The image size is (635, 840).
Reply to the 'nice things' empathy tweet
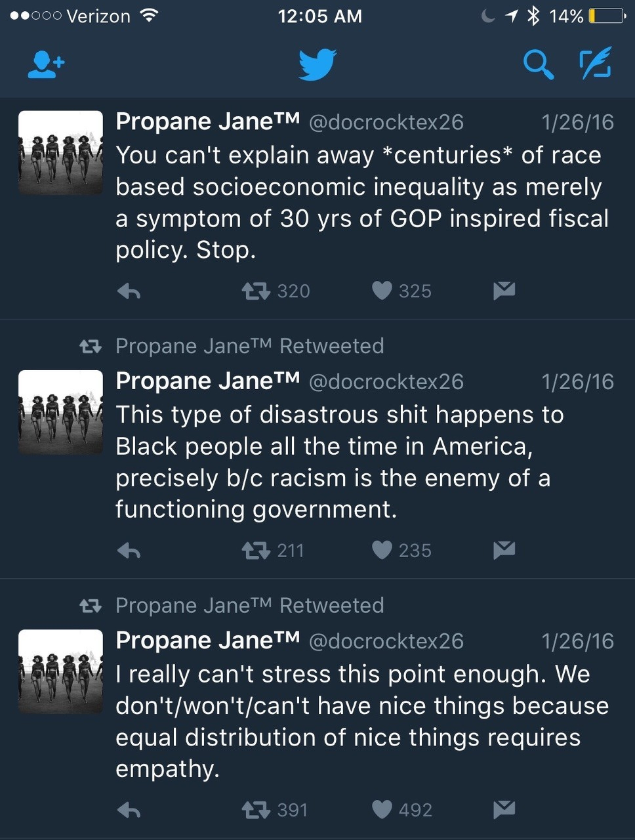point(129,810)
